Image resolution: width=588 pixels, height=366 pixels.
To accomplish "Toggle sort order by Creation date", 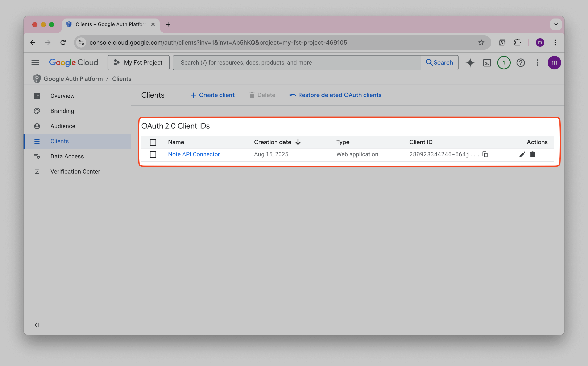I will (x=298, y=142).
